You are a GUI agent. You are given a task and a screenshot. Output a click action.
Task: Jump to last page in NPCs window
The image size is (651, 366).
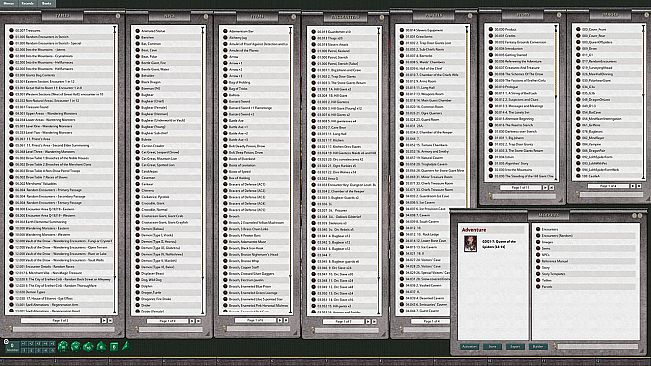point(198,321)
